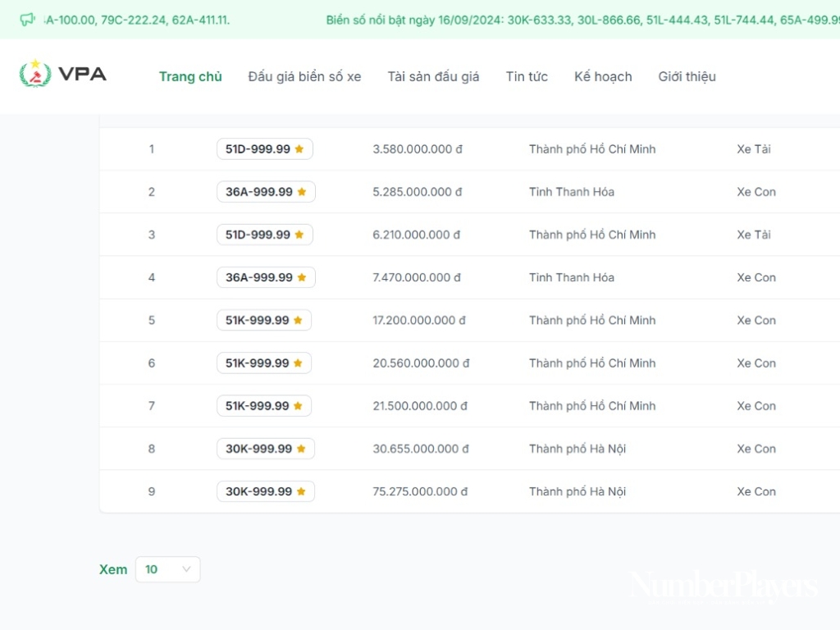
Task: Click the megaphone announcement icon in the top banner
Action: pos(28,20)
